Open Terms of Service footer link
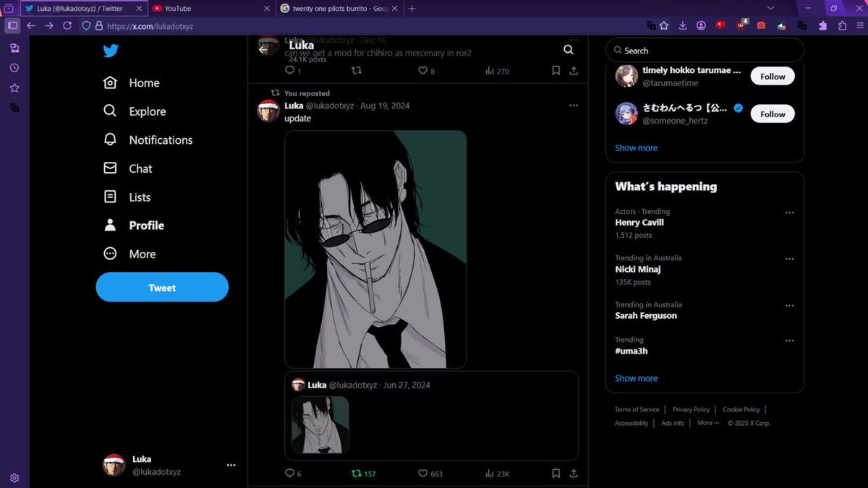 click(x=637, y=409)
